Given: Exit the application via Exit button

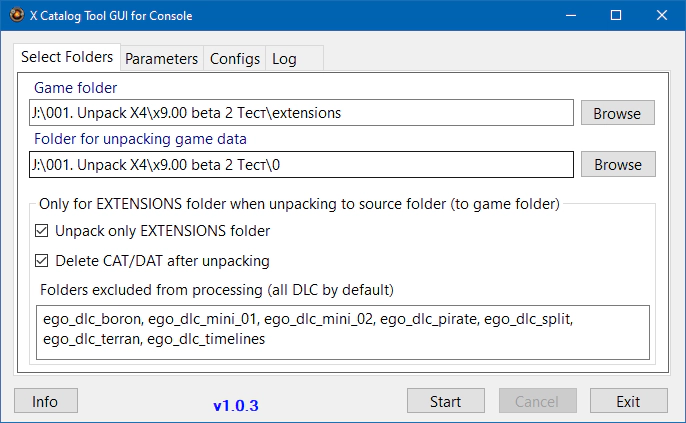Looking at the screenshot, I should click(628, 401).
